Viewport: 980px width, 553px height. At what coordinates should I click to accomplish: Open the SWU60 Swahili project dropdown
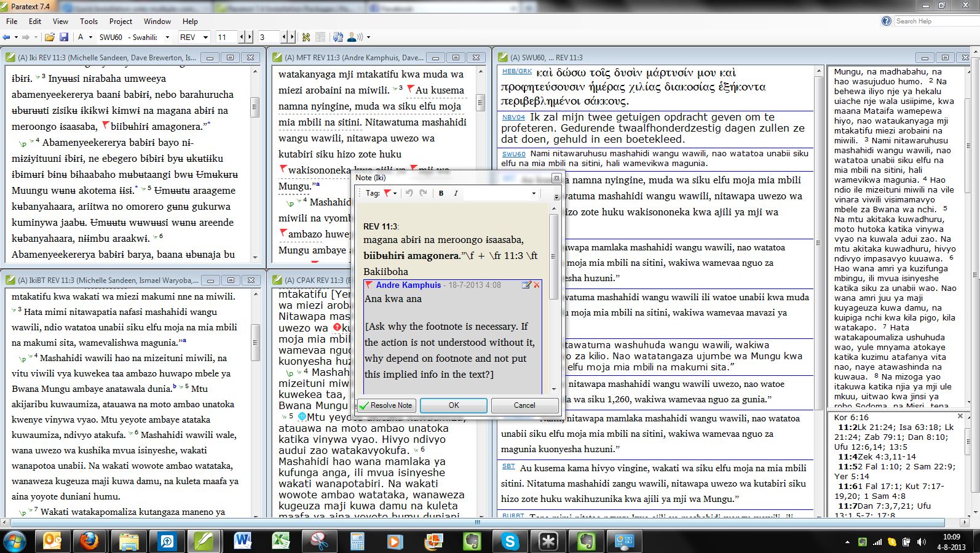[x=167, y=38]
